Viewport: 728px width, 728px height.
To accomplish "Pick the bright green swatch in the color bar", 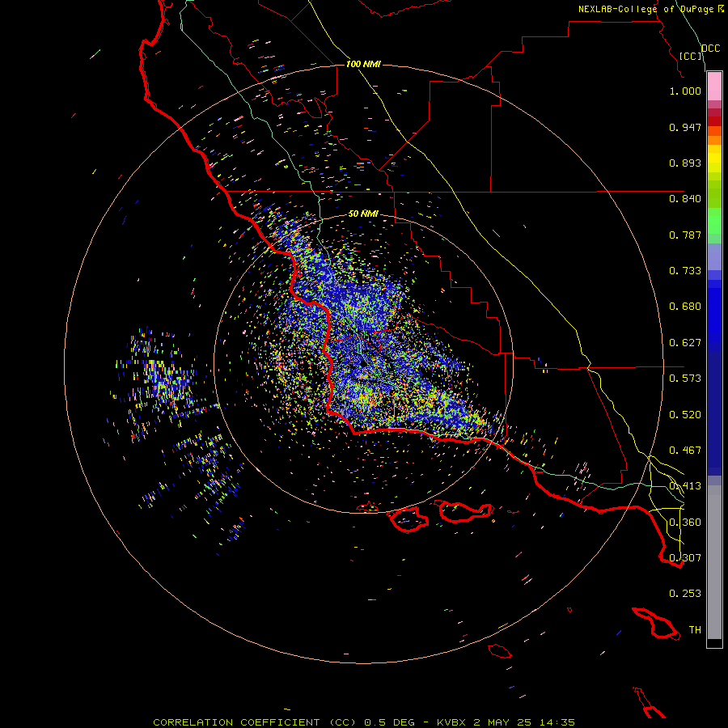I will 714,221.
